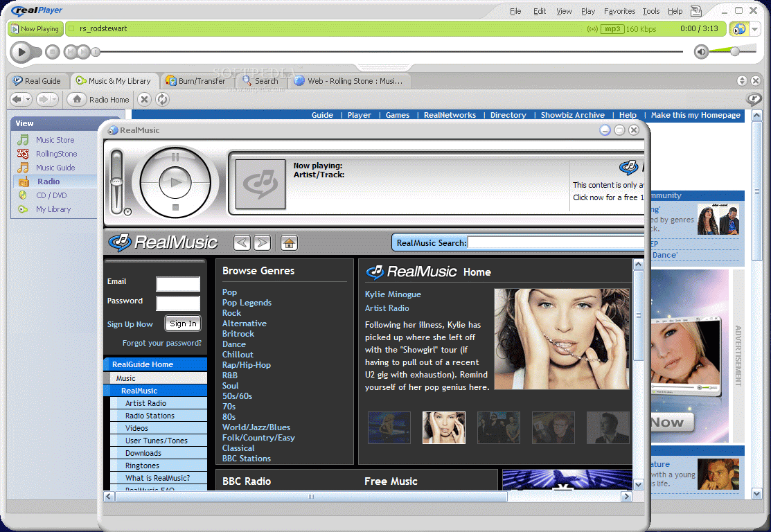The height and width of the screenshot is (532, 771).
Task: Open the Rap/Hip-Hop genre link
Action: coord(247,365)
